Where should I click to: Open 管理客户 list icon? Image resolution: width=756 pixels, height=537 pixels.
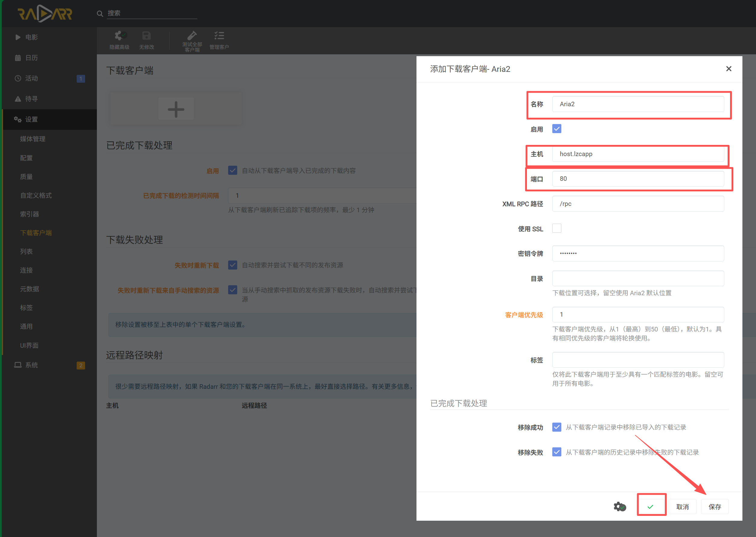click(219, 35)
